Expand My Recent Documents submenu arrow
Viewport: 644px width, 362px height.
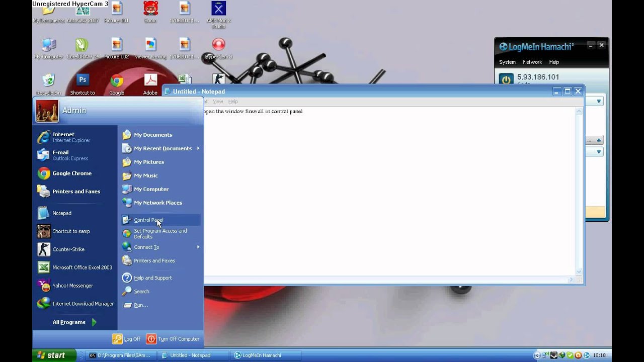tap(198, 148)
